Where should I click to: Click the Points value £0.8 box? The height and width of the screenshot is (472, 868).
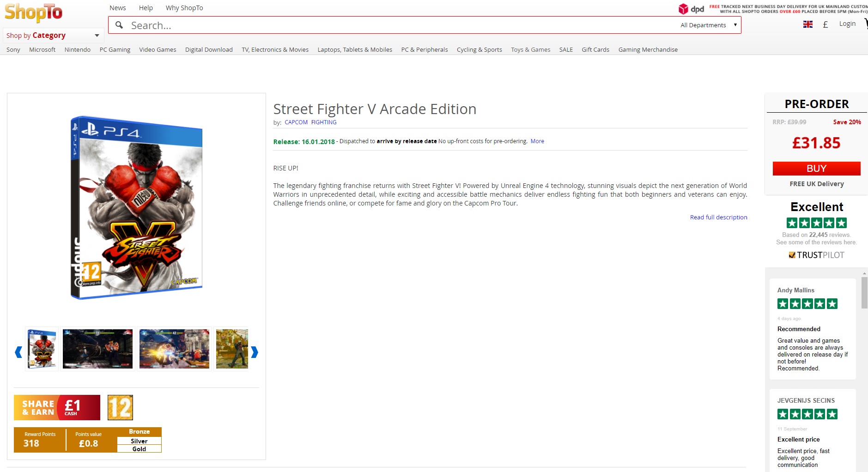coord(89,440)
